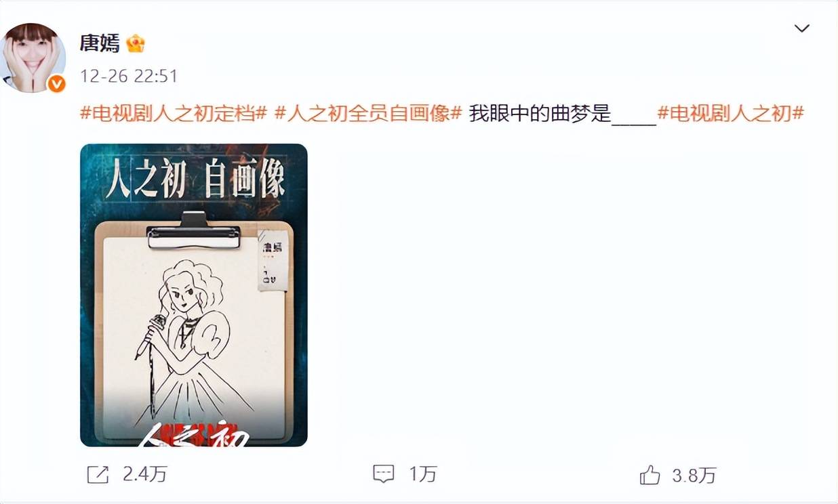
Task: Click the crown membership icon
Action: tap(136, 44)
